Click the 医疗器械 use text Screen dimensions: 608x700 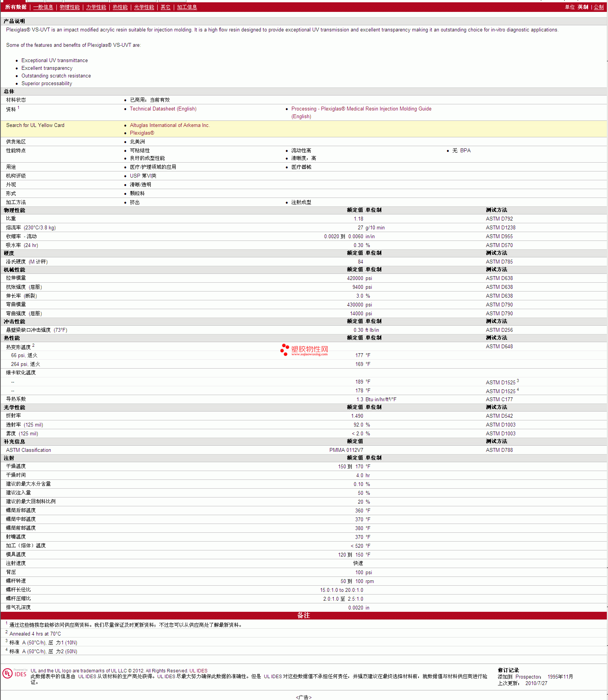point(301,167)
